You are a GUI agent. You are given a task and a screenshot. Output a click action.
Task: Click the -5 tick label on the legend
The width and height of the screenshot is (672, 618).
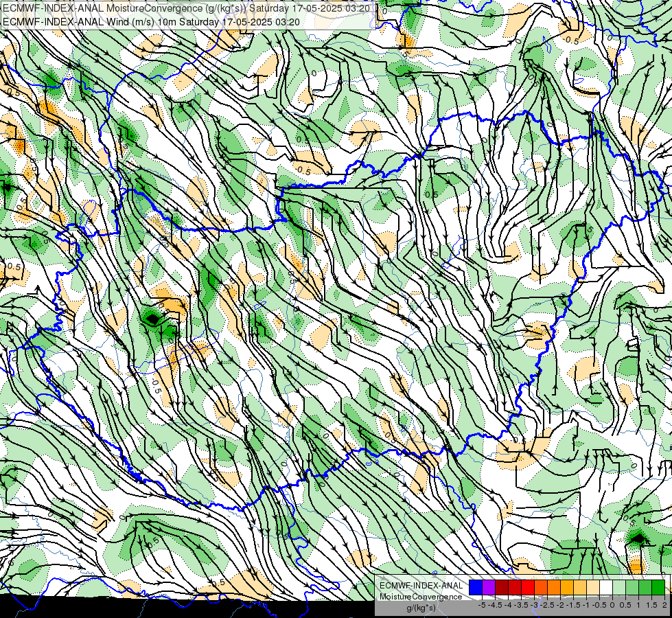(482, 605)
